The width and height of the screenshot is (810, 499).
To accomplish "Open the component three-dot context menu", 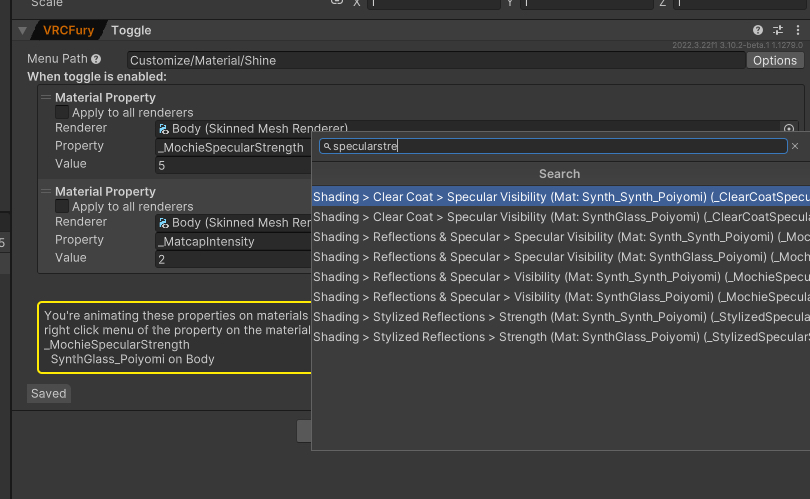I will tap(797, 31).
